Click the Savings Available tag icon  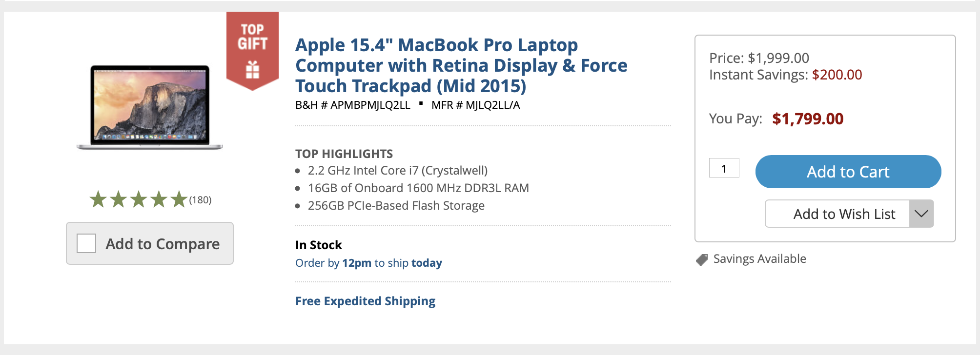(x=702, y=259)
